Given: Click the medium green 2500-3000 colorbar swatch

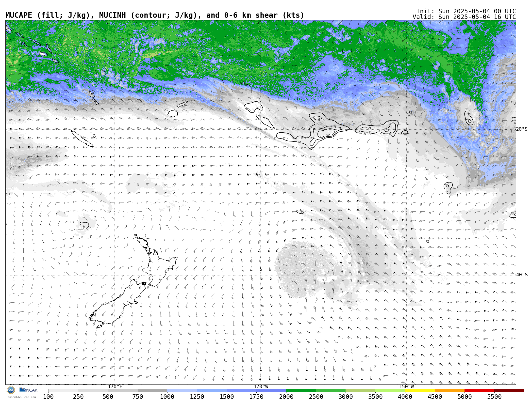Looking at the screenshot, I should [x=331, y=391].
